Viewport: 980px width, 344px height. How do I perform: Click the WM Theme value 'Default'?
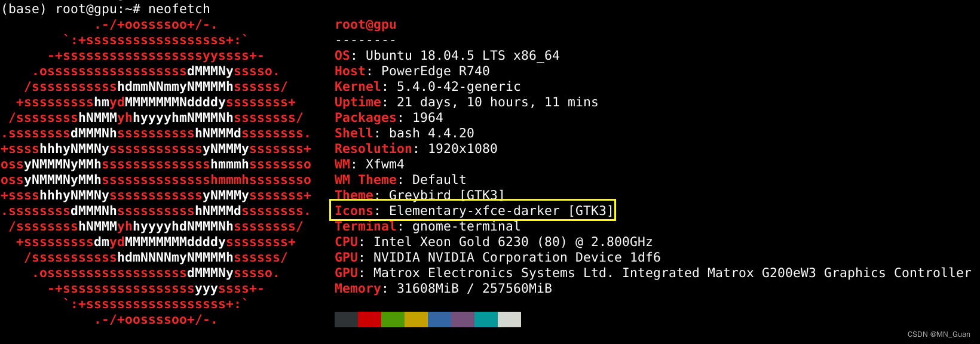(439, 180)
